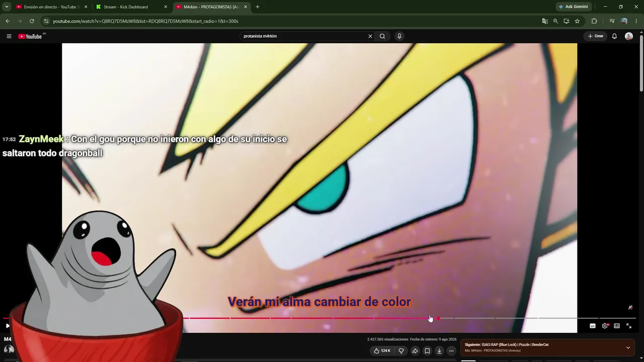Open the media controls button
Image resolution: width=644 pixels, height=362 pixels.
pyautogui.click(x=612, y=21)
